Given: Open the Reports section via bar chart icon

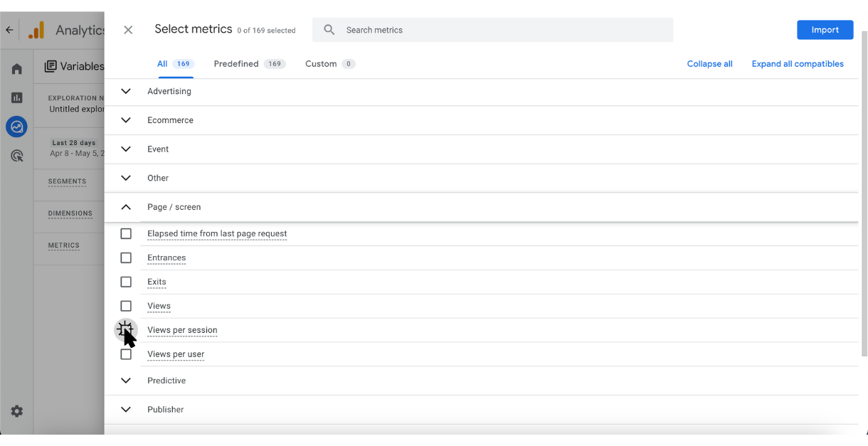Looking at the screenshot, I should pyautogui.click(x=16, y=97).
